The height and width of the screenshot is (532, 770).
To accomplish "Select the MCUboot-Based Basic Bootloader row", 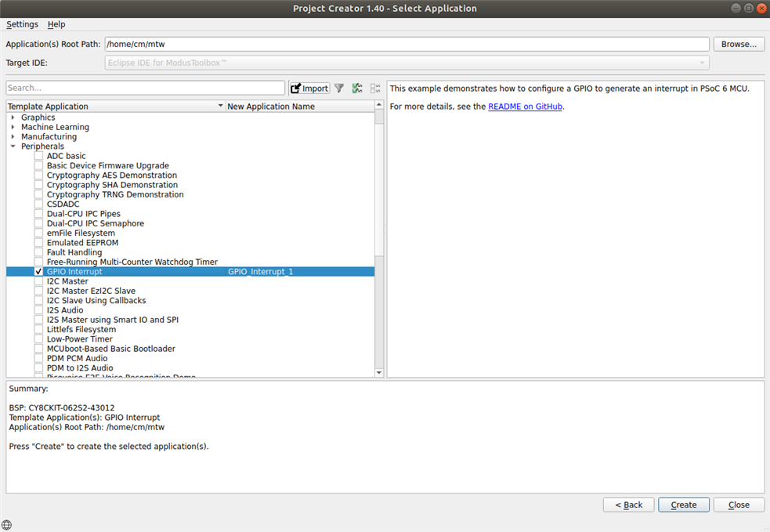I will coord(190,349).
